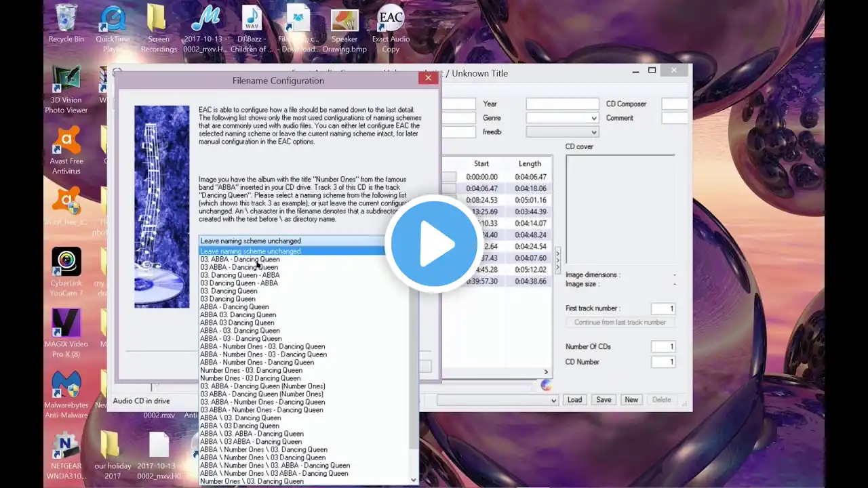This screenshot has width=868, height=488.
Task: Click the empty CD cover image box
Action: coord(620,209)
